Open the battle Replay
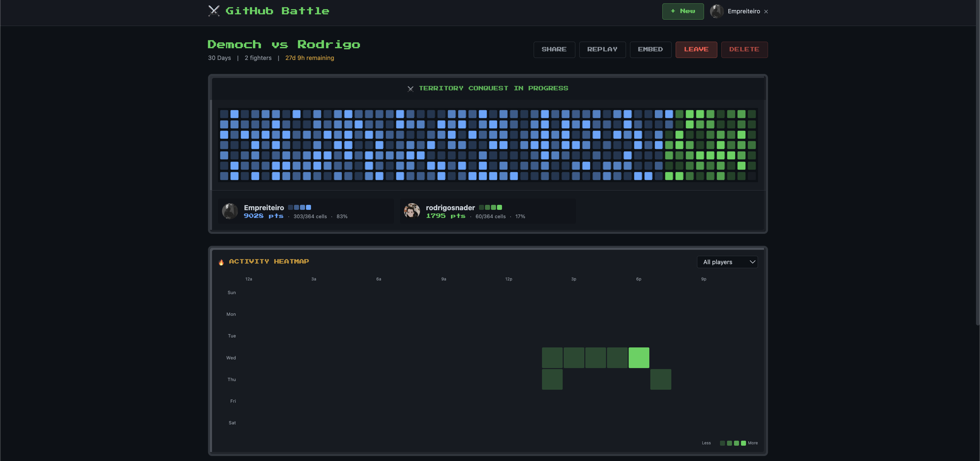980x461 pixels. [x=602, y=49]
